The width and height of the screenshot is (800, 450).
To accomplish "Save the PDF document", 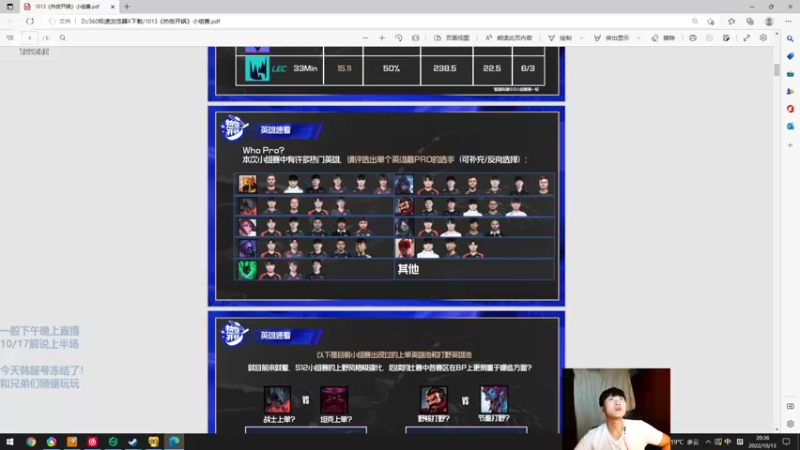I will click(710, 38).
